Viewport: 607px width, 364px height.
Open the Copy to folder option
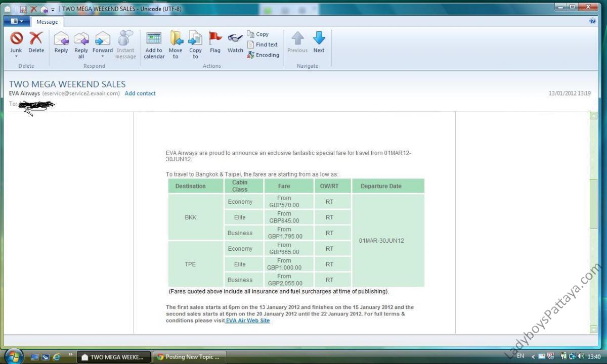195,45
